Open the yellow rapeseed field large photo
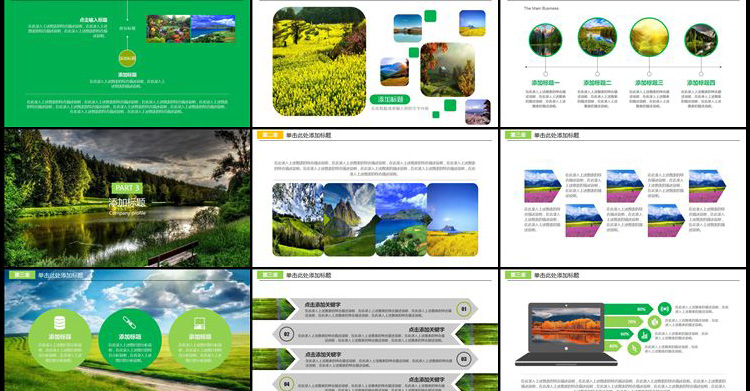The image size is (750, 391). pos(319,61)
